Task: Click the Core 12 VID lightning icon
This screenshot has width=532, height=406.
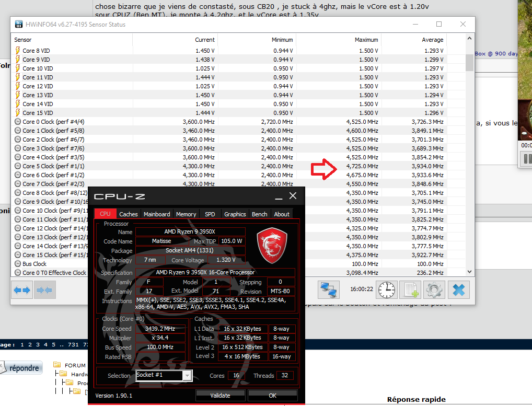Action: tap(18, 86)
